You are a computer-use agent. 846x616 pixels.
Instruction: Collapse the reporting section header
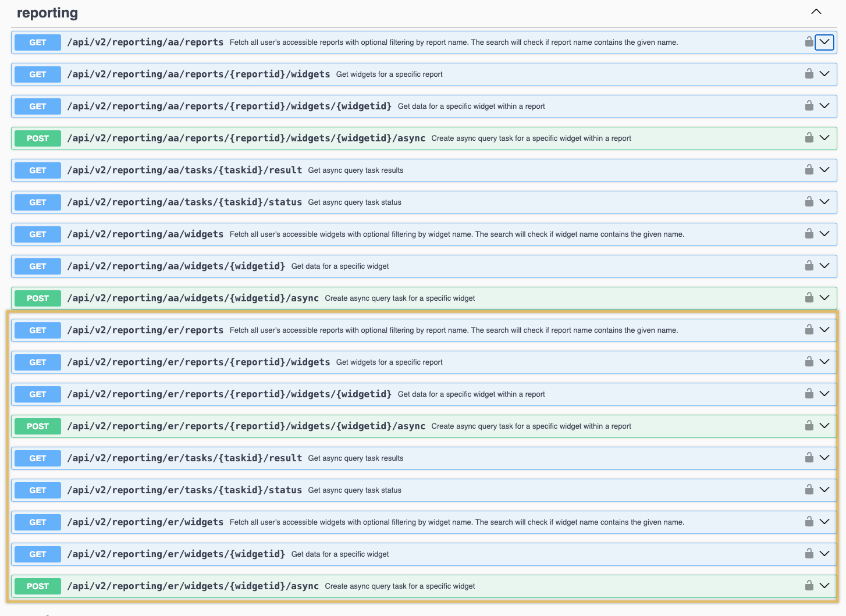pos(816,12)
